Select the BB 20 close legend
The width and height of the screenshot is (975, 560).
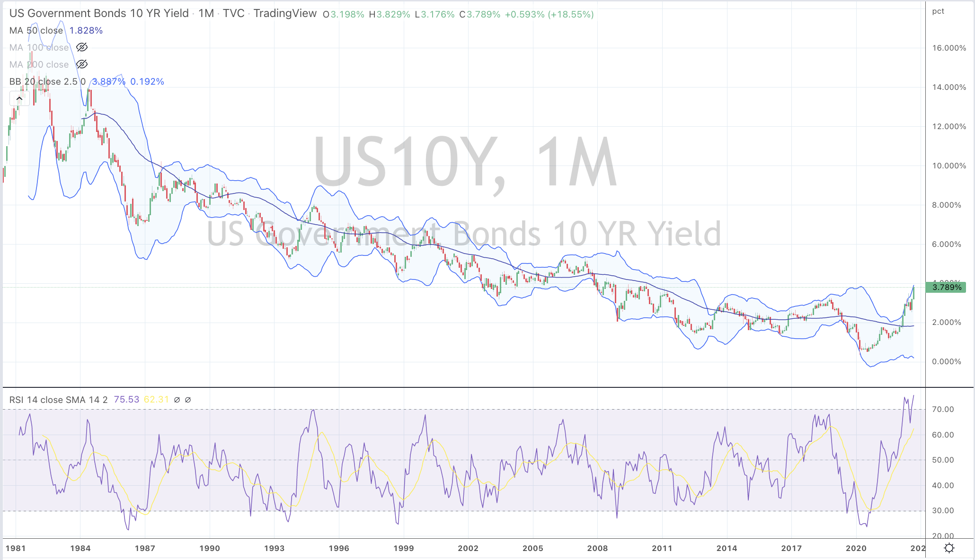[47, 81]
